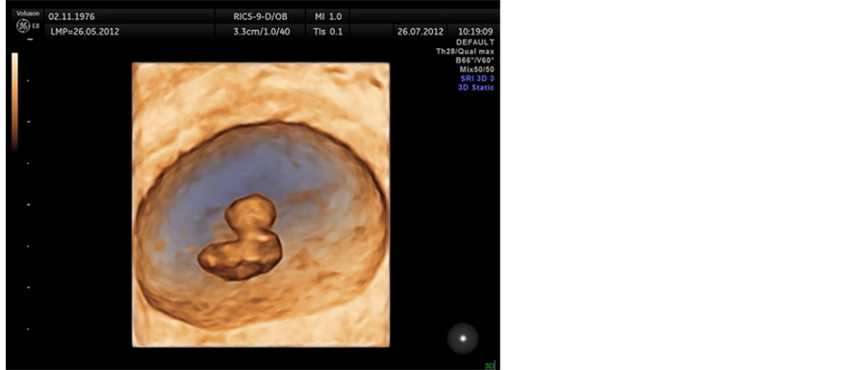The width and height of the screenshot is (868, 370).
Task: Click the 3D rendered embryo image
Action: coord(261,205)
